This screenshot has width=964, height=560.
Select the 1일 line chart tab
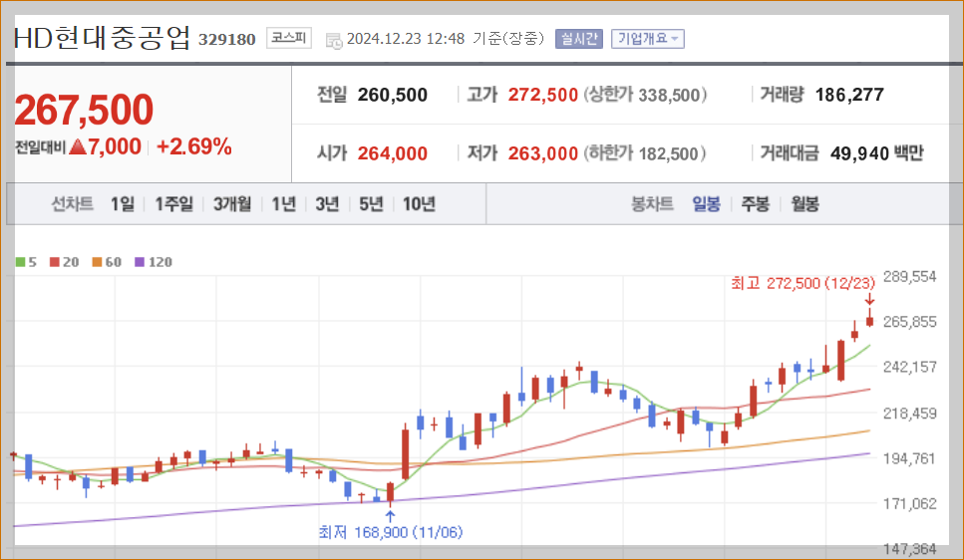123,204
